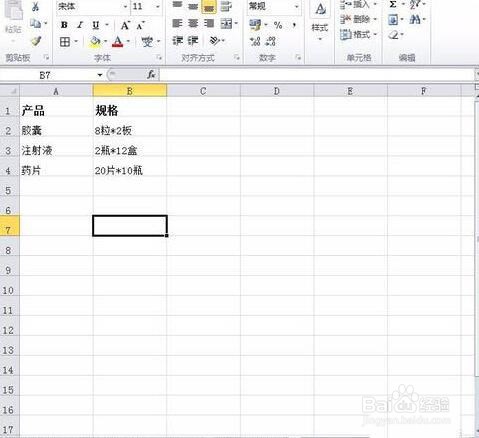
Task: Click the name box showing B7
Action: (x=45, y=75)
